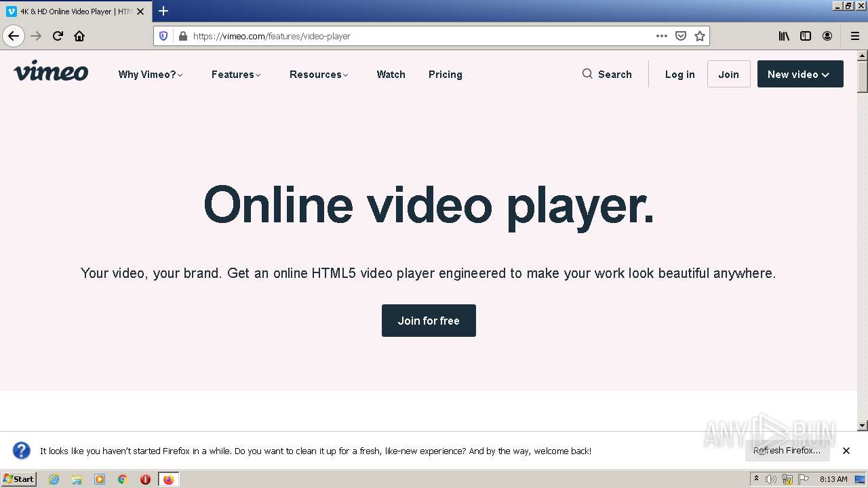Open page actions three-dot menu
Screen dimensions: 868x488
coord(662,36)
